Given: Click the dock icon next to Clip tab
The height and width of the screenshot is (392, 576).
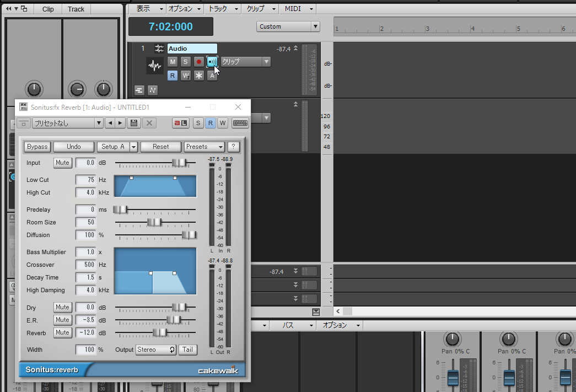Looking at the screenshot, I should (24, 8).
